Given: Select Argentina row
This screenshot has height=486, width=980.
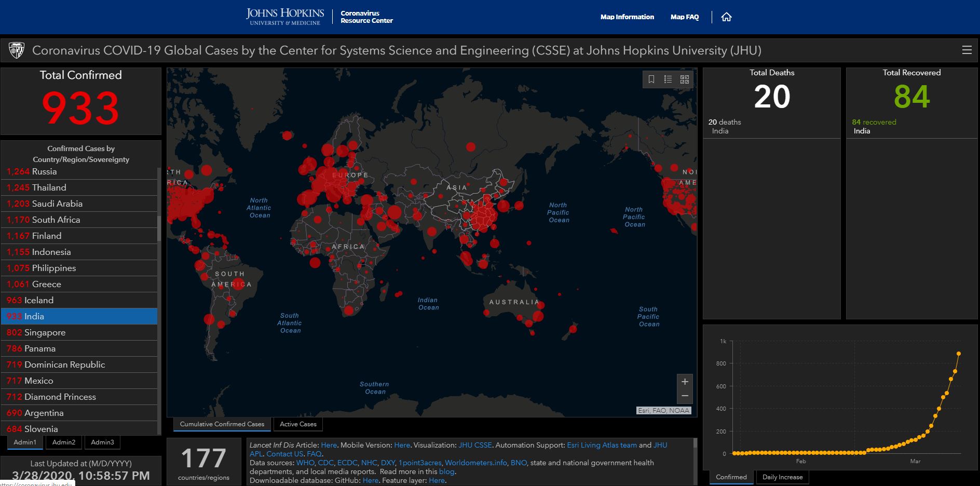Looking at the screenshot, I should pyautogui.click(x=79, y=413).
